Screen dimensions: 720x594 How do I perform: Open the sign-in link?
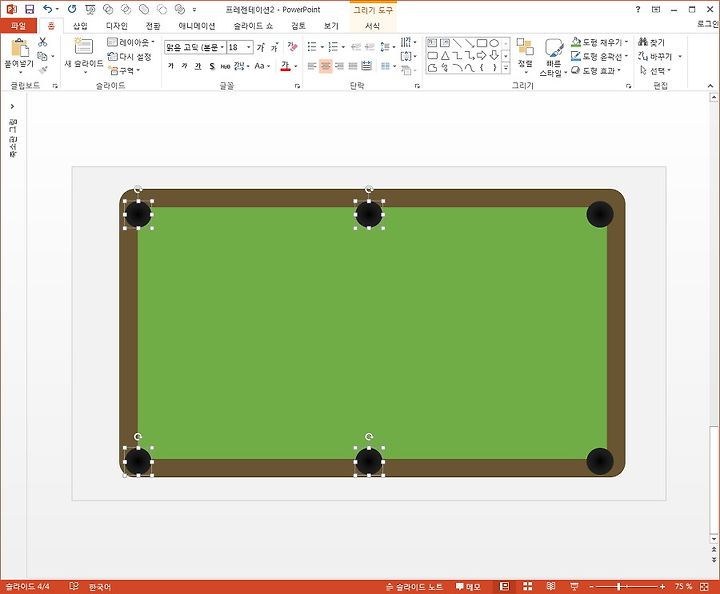coord(708,24)
